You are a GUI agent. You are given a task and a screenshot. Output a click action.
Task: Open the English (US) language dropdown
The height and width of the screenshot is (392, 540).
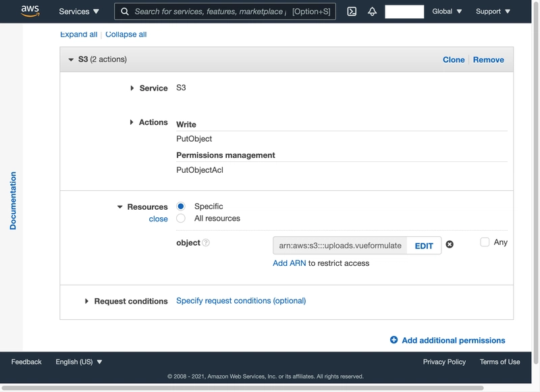point(79,362)
